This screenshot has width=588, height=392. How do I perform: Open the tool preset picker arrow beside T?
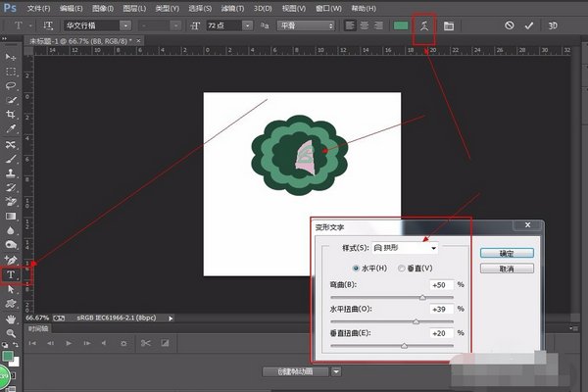[x=30, y=25]
